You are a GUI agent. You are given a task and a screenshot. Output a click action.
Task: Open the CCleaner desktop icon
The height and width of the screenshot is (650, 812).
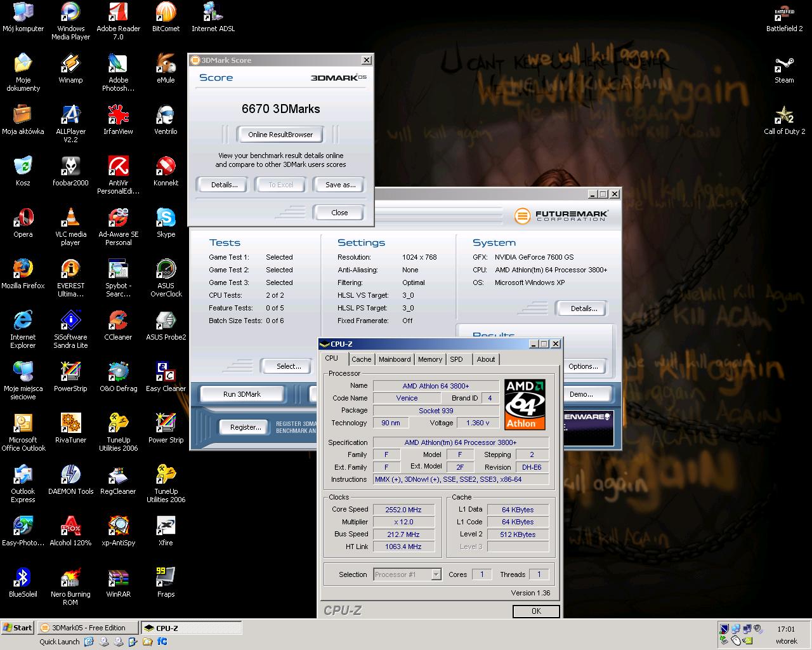tap(118, 326)
